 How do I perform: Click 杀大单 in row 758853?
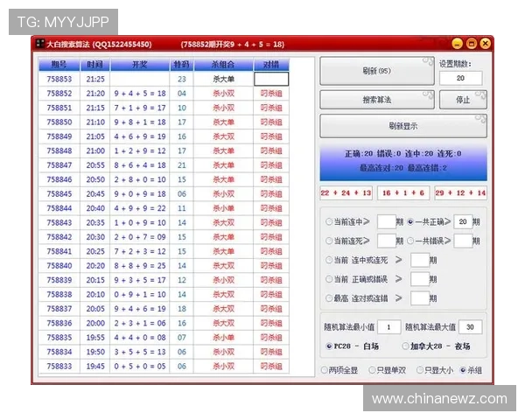[223, 79]
